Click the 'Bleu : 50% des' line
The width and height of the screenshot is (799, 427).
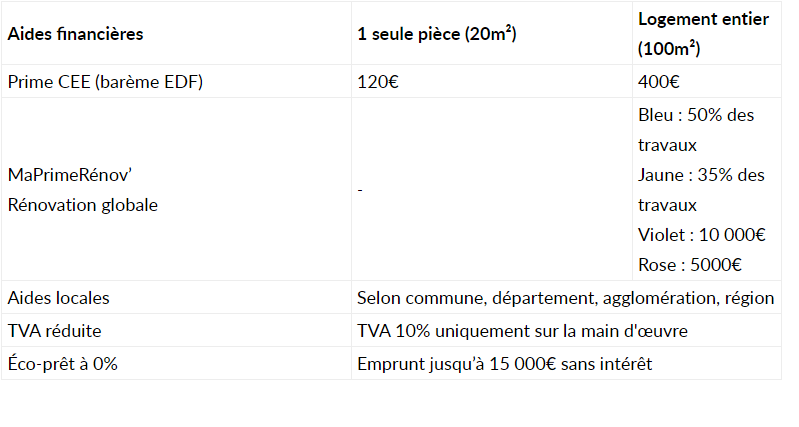click(x=696, y=115)
